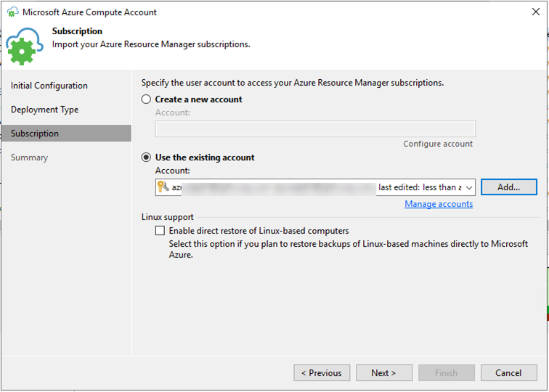Follow the Manage accounts link

439,204
